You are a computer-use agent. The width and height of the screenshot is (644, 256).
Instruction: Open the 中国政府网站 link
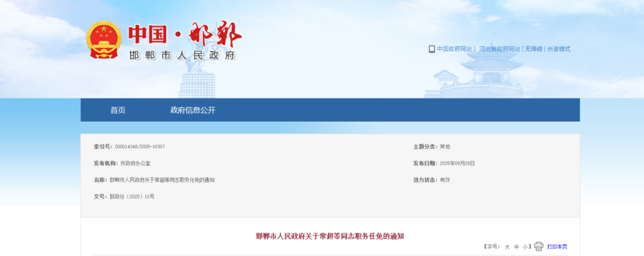[x=454, y=49]
